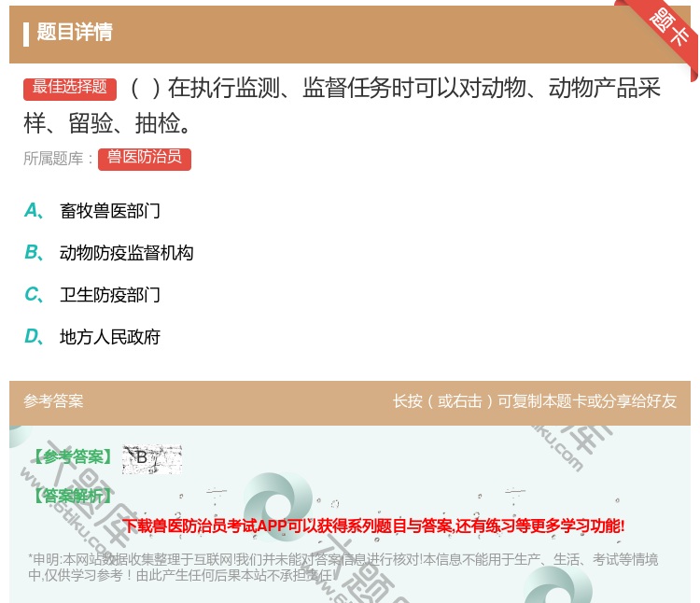Click the 题目详情 header title

point(75,32)
